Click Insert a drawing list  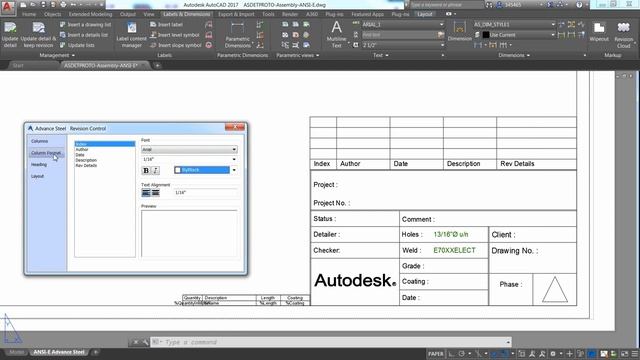[85, 24]
